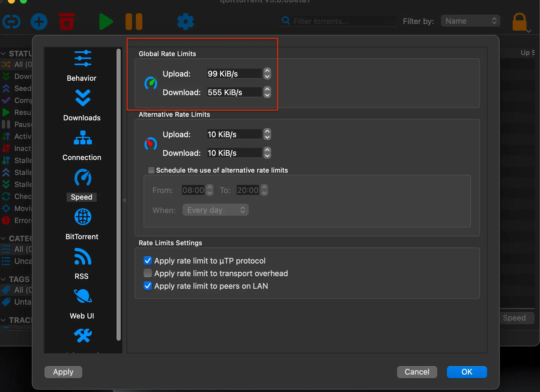Viewport: 540px width, 392px height.
Task: Open the Filter by Name dropdown
Action: coord(470,21)
